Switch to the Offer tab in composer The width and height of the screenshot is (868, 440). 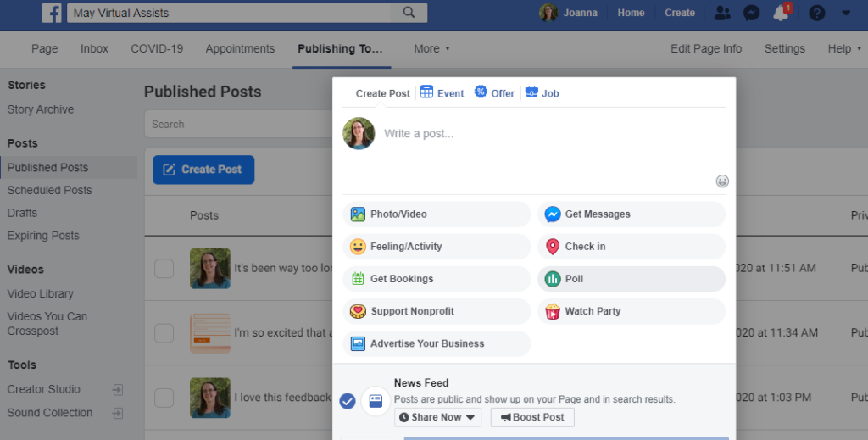[x=494, y=93]
